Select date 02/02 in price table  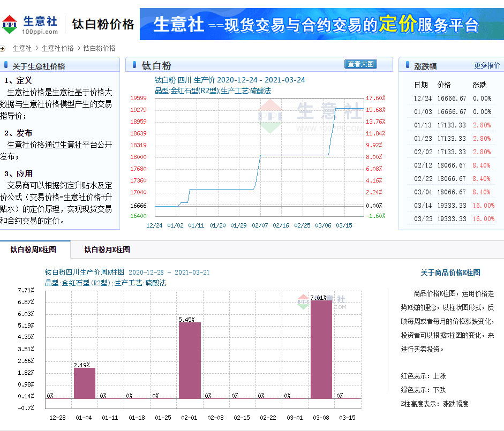click(423, 152)
